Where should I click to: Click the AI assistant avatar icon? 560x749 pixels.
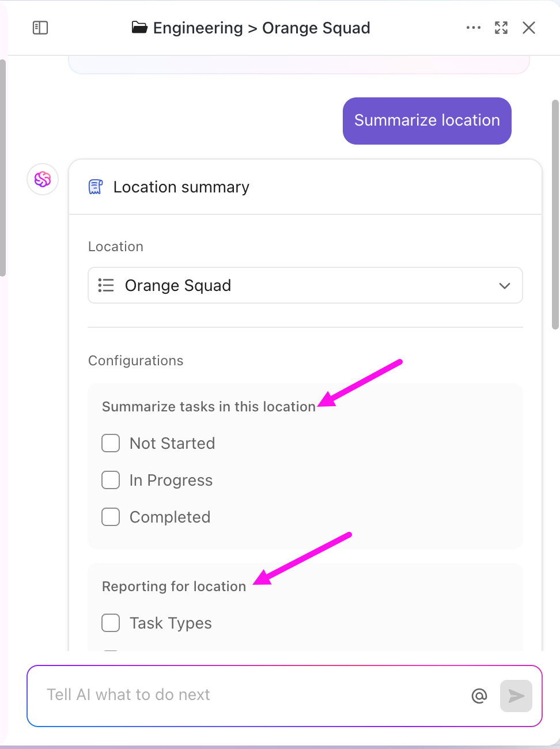pyautogui.click(x=42, y=179)
